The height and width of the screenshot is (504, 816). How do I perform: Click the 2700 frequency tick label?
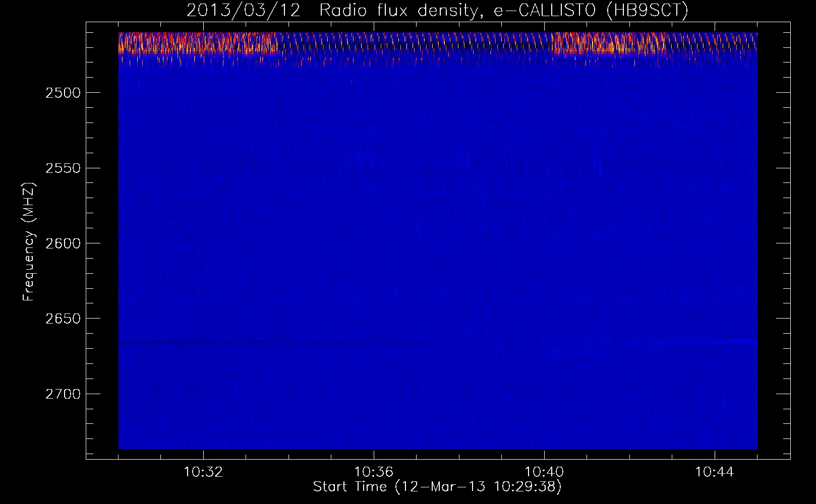63,394
